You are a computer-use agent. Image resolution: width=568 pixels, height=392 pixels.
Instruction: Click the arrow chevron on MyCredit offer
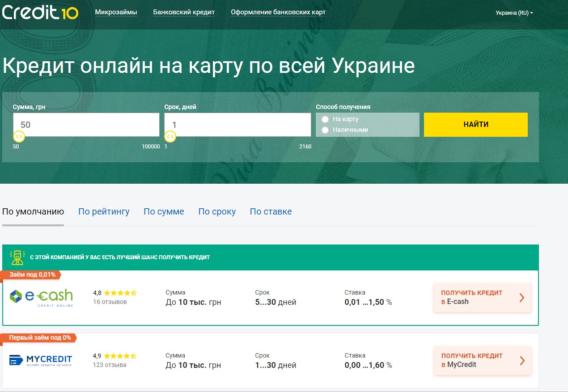[521, 361]
